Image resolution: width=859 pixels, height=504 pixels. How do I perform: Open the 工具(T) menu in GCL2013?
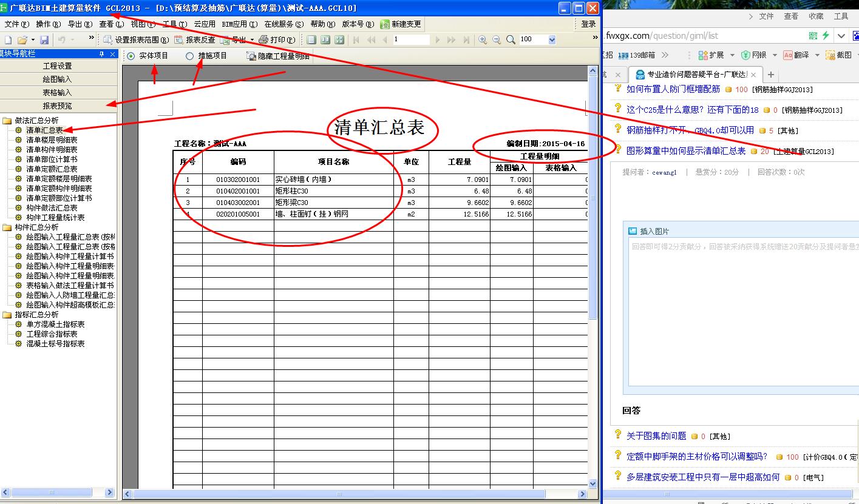point(175,24)
